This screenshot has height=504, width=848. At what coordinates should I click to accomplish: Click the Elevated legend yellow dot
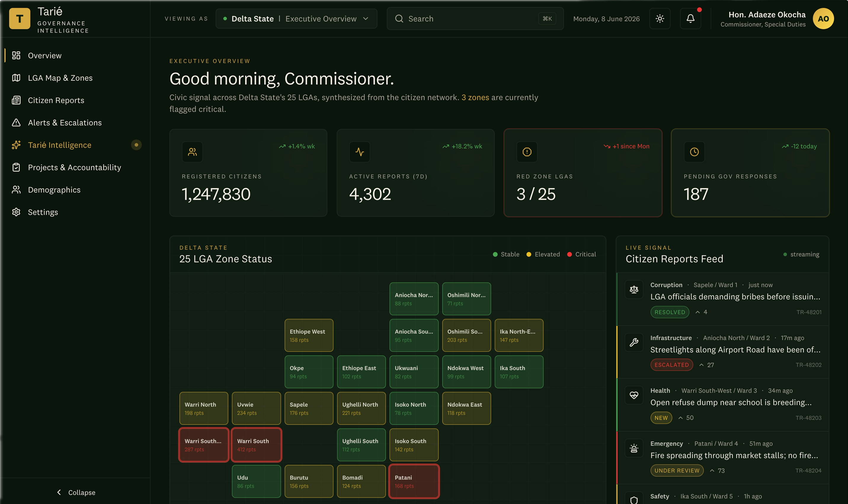click(x=529, y=254)
